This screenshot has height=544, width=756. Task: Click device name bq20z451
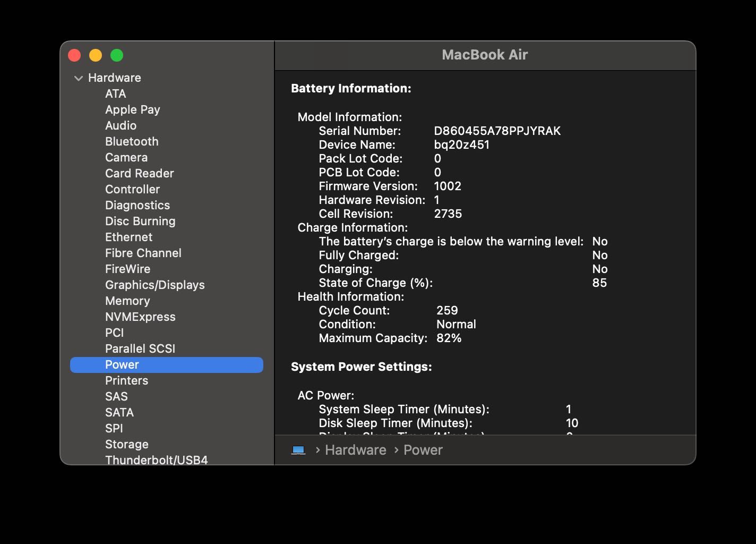[462, 144]
